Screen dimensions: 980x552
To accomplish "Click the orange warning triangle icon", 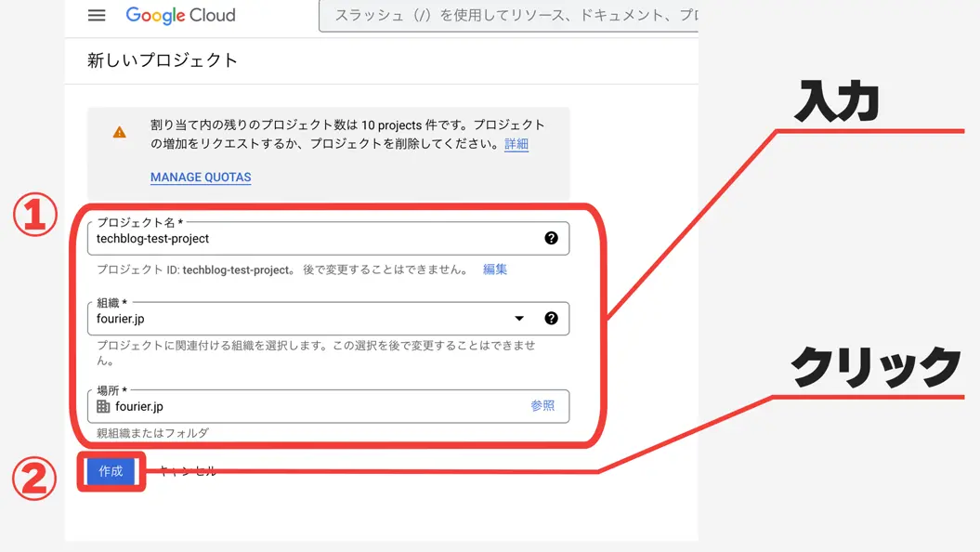I will [x=120, y=133].
